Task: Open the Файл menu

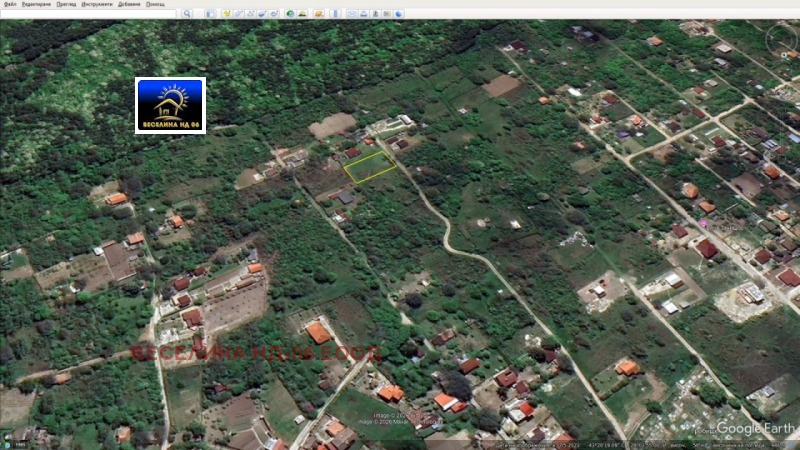Action: click(x=9, y=4)
